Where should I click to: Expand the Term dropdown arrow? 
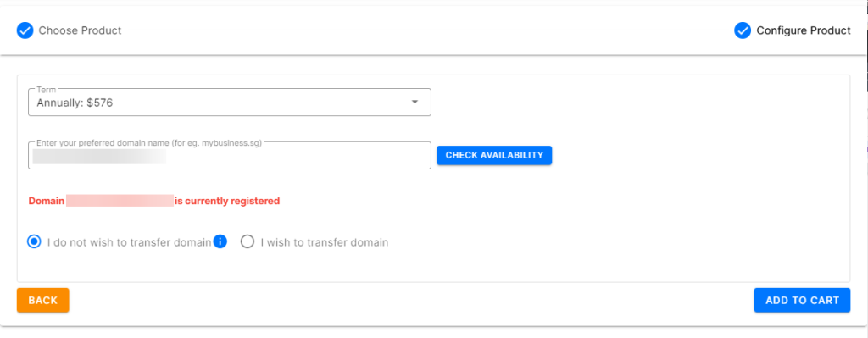coord(415,103)
